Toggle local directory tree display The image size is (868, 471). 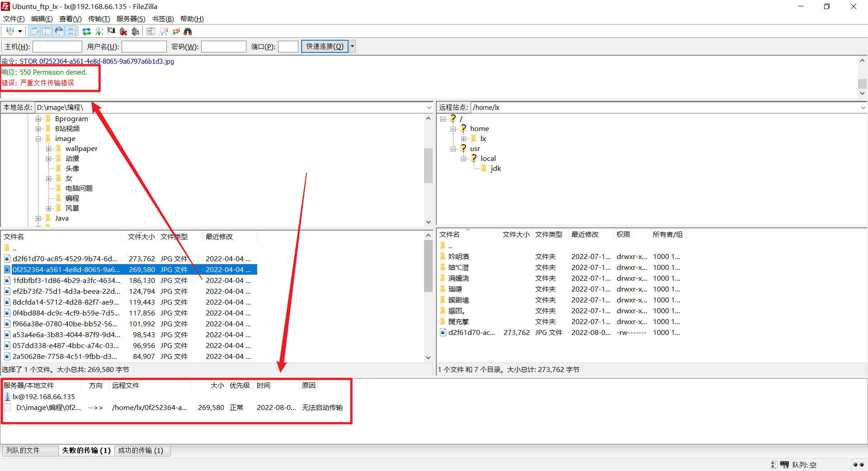click(x=47, y=31)
